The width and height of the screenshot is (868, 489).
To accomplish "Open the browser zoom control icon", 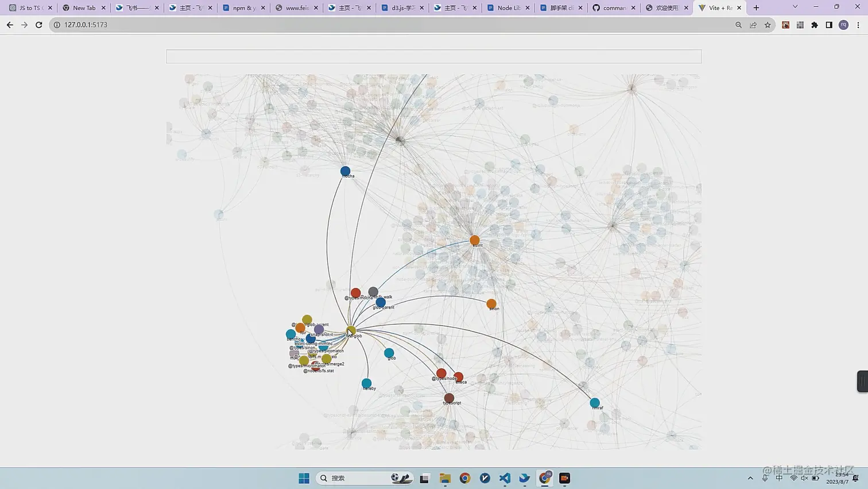I will point(739,25).
